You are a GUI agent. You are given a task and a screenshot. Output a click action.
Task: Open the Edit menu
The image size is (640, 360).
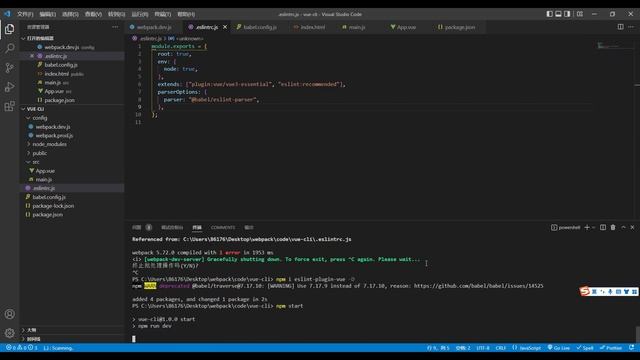click(x=48, y=14)
